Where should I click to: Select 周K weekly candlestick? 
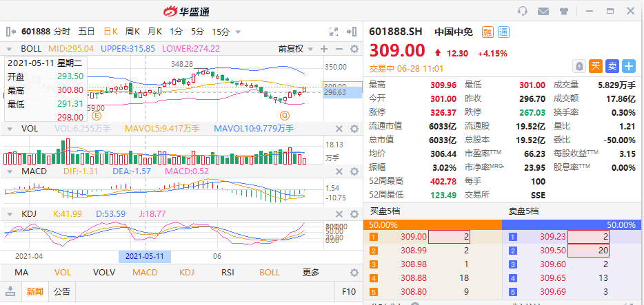(132, 32)
